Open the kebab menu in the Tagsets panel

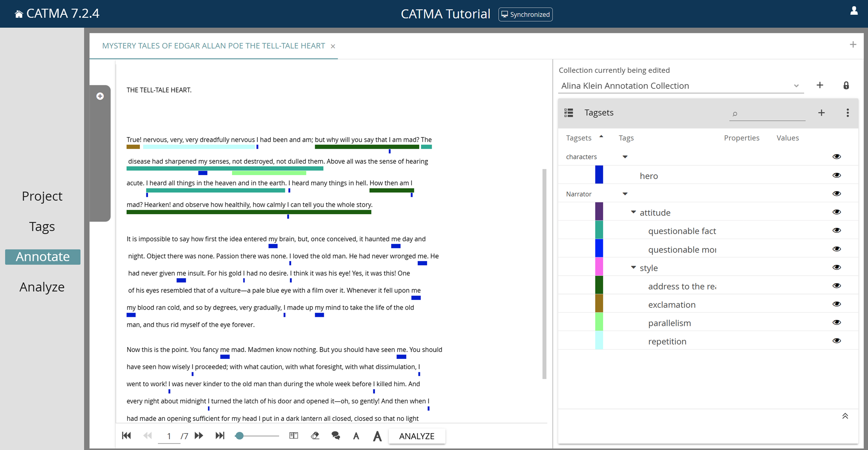point(848,113)
